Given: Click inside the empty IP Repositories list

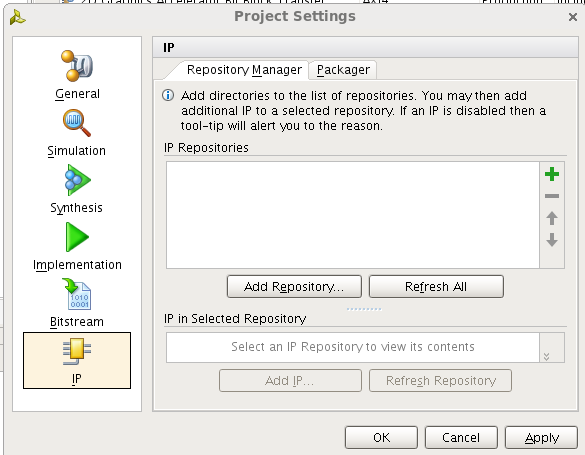Looking at the screenshot, I should click(x=353, y=215).
